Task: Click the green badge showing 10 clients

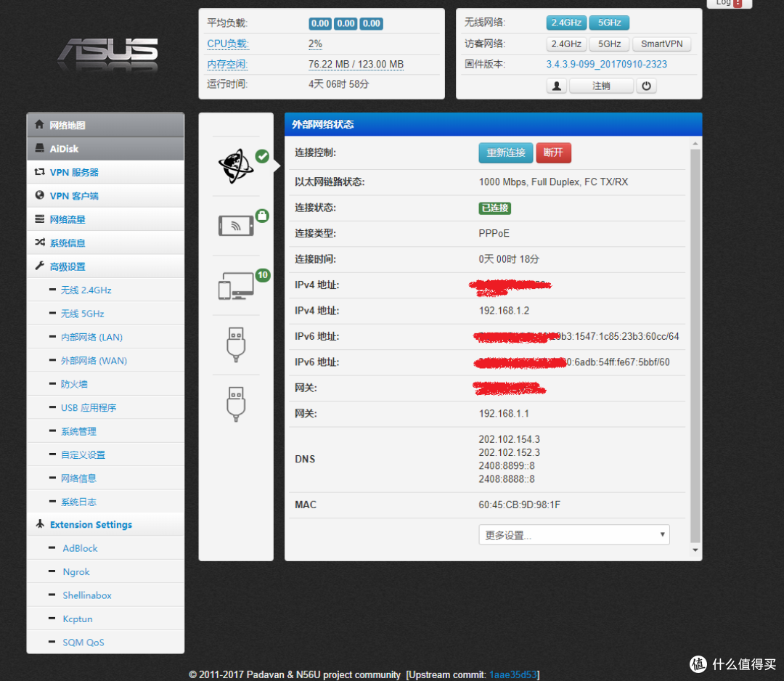Action: tap(263, 275)
